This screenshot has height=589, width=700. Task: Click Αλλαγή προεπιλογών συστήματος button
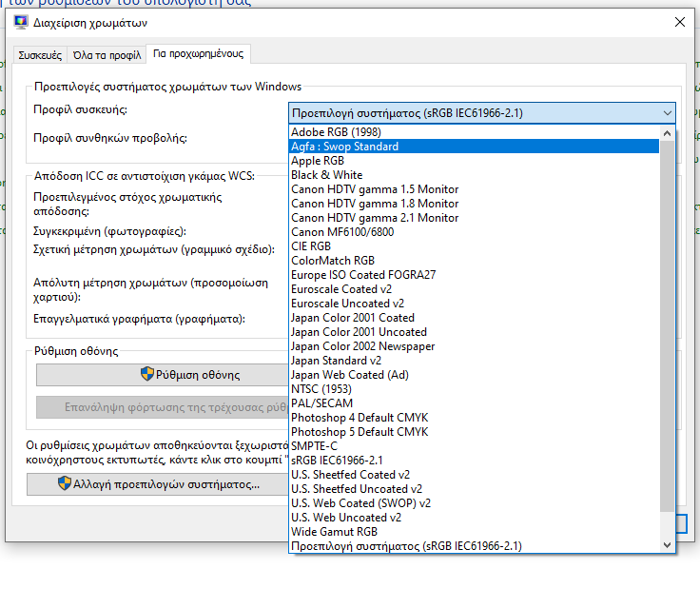pyautogui.click(x=158, y=484)
